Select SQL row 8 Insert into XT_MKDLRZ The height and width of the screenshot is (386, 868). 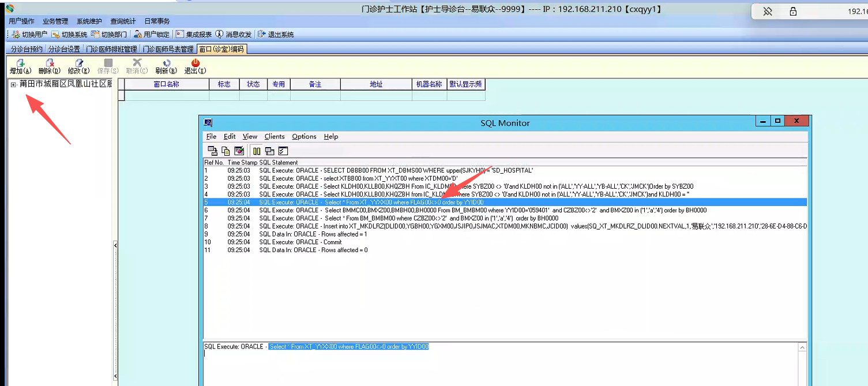[x=505, y=226]
